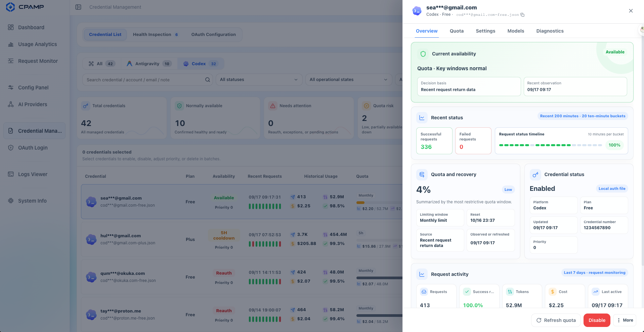Filter credentials by Antigravity
Image resolution: width=644 pixels, height=332 pixels.
pyautogui.click(x=149, y=64)
